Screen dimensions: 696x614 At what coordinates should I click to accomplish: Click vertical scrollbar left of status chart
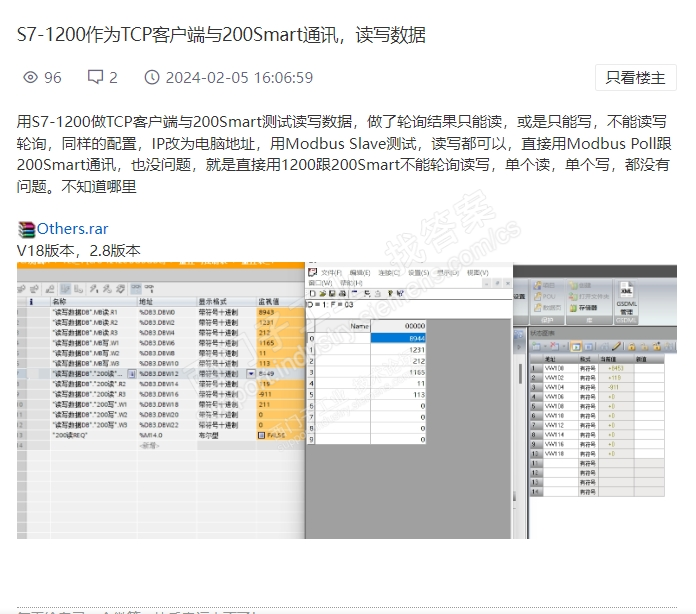[520, 373]
